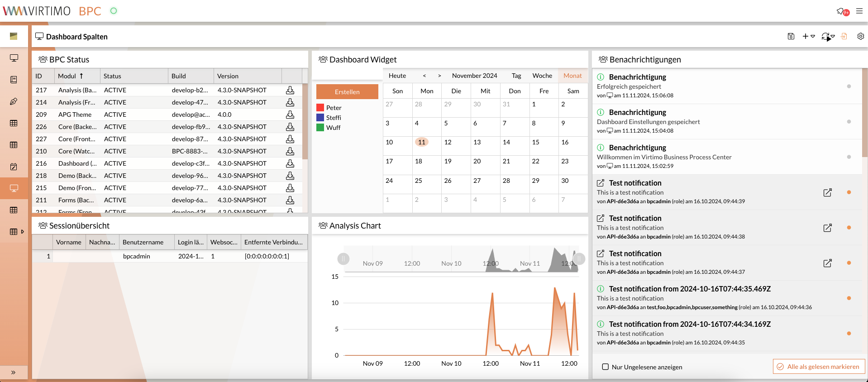Download module 217 Analysis backend info
The height and width of the screenshot is (382, 868).
click(x=290, y=90)
